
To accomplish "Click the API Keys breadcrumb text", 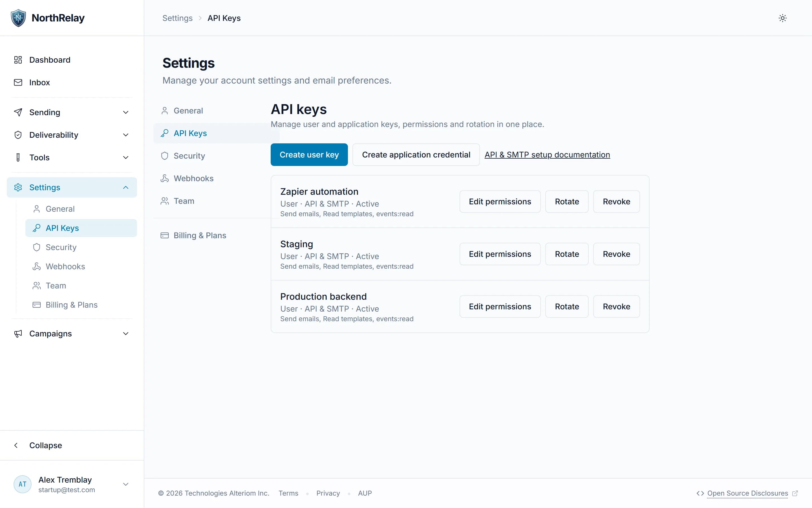I will tap(224, 18).
